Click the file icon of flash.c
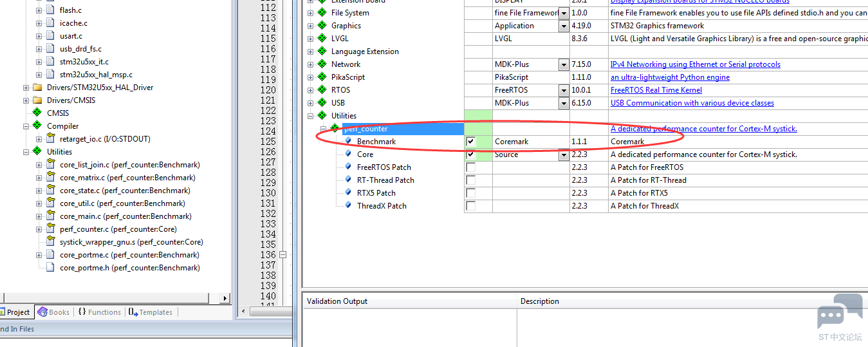Viewport: 868px width, 347px height. 51,10
